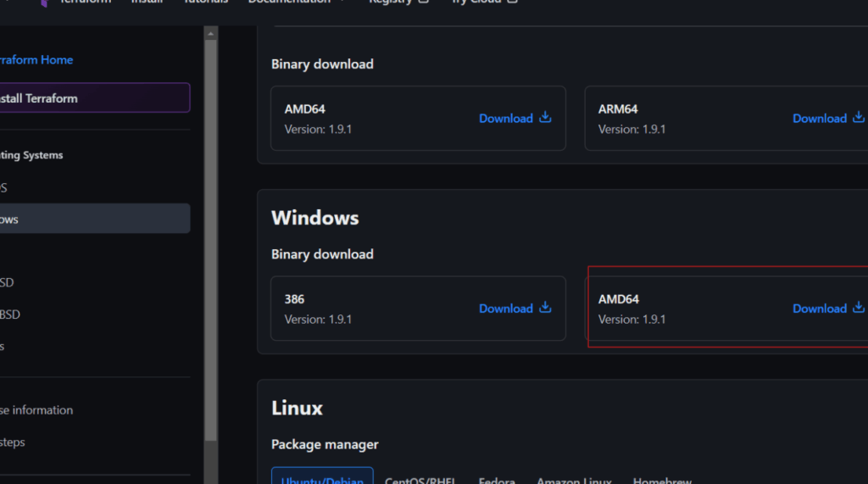This screenshot has height=484, width=868.
Task: Click the Download text link for ARM64
Action: coord(820,119)
